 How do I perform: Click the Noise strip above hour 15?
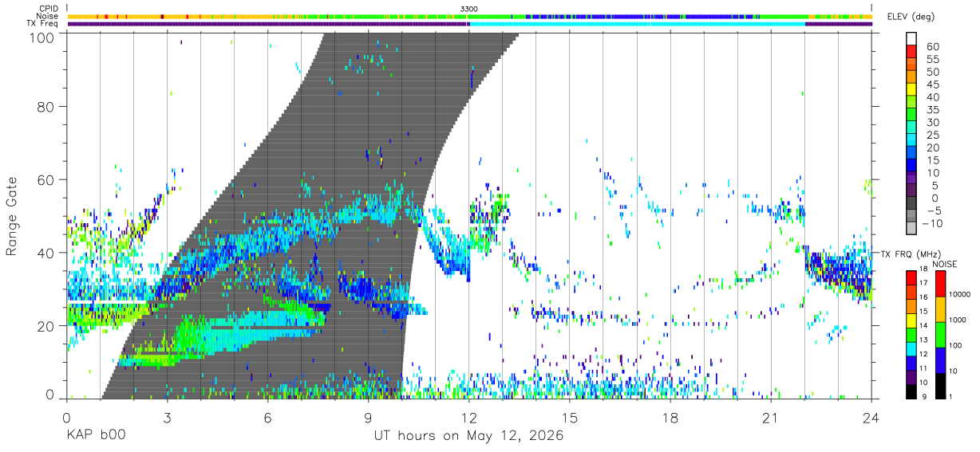(570, 16)
